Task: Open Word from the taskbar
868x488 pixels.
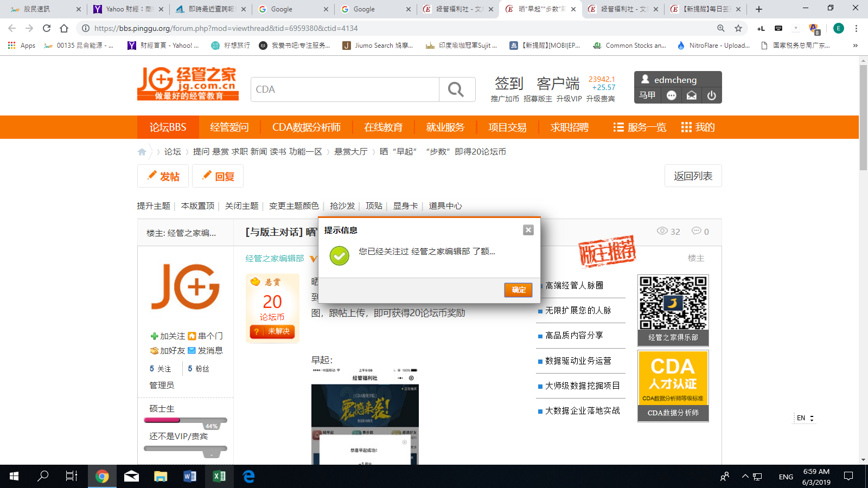Action: 190,476
